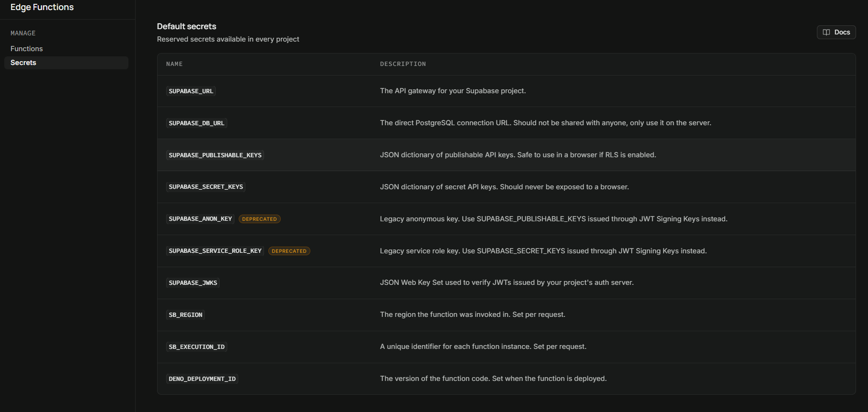
Task: Open the Docs button
Action: [836, 33]
